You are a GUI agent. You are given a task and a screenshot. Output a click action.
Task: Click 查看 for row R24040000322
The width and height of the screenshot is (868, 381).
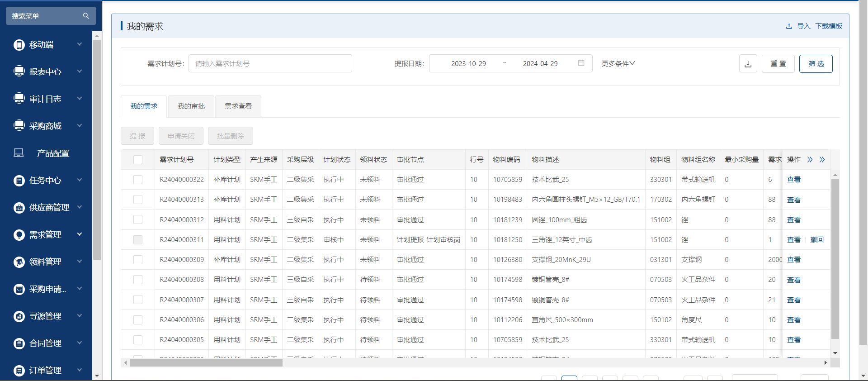pyautogui.click(x=794, y=180)
